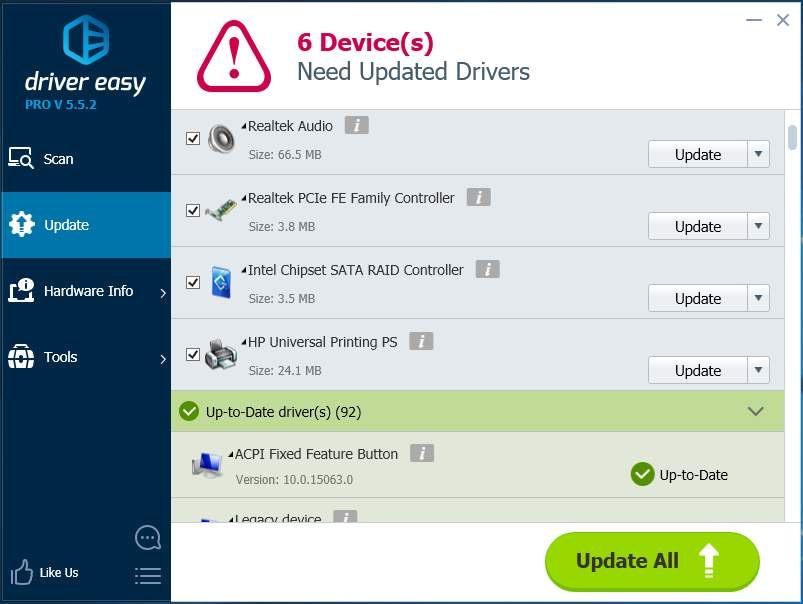Open info for ACPI Fixed Feature Button

click(x=422, y=453)
